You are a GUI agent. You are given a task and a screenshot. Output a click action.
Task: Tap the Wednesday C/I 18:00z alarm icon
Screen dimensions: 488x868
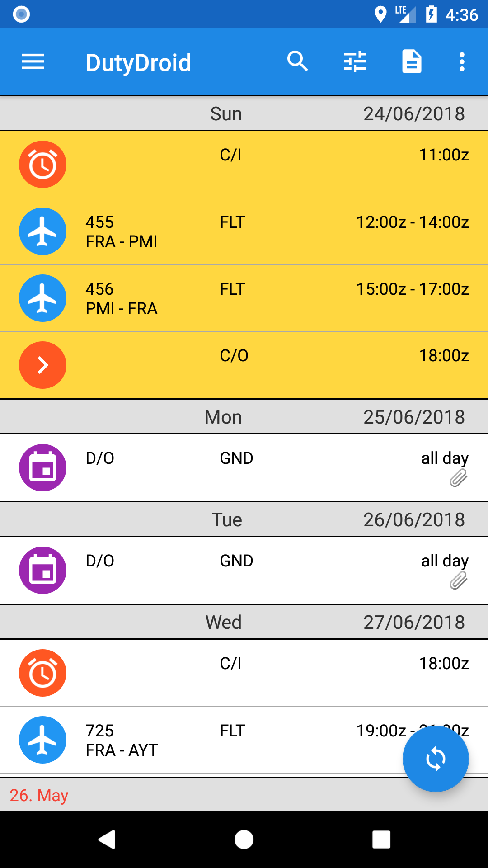[x=42, y=673]
